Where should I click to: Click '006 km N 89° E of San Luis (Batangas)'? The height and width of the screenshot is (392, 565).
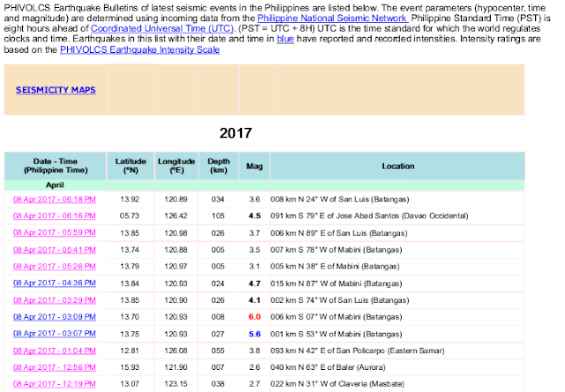(x=339, y=233)
